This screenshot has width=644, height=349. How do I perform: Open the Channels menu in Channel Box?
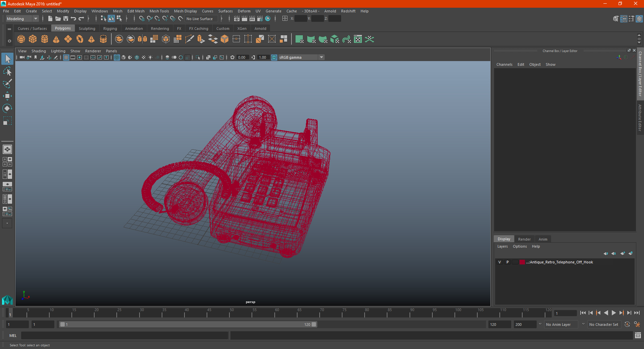click(x=504, y=64)
